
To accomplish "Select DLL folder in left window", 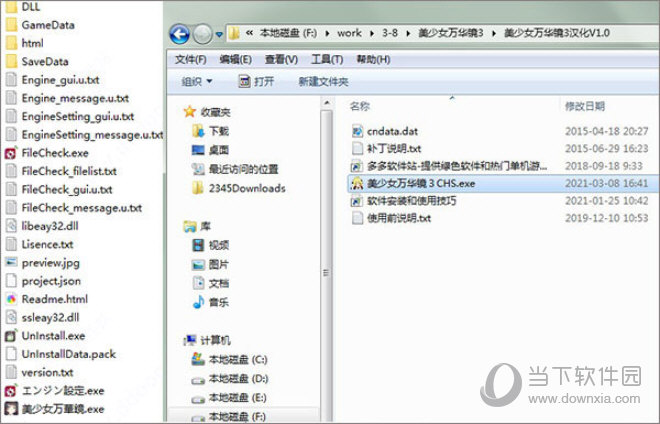I will point(24,7).
